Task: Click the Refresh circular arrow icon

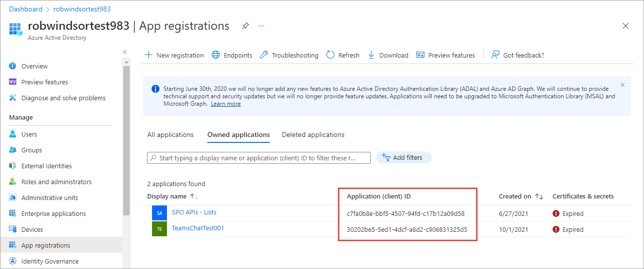Action: 330,55
